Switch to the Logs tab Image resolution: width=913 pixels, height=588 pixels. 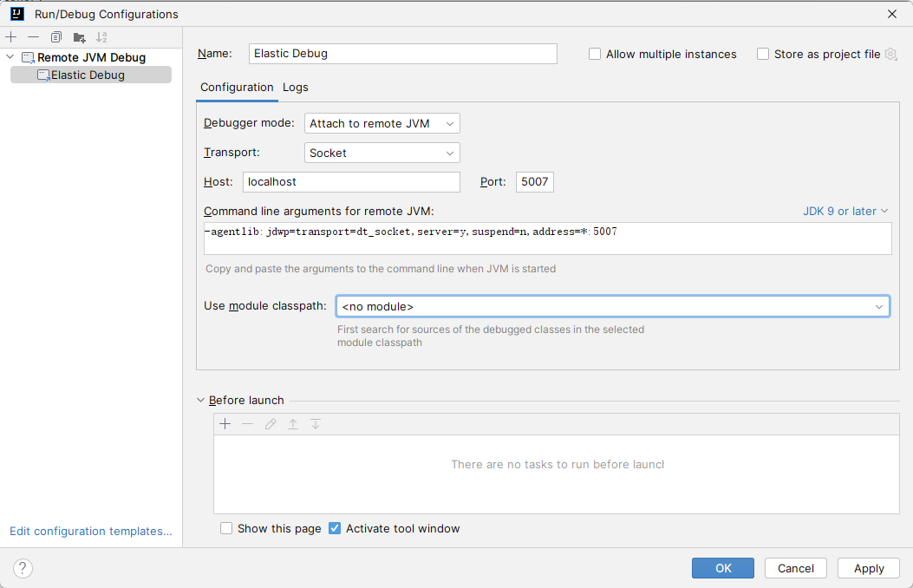pyautogui.click(x=295, y=88)
